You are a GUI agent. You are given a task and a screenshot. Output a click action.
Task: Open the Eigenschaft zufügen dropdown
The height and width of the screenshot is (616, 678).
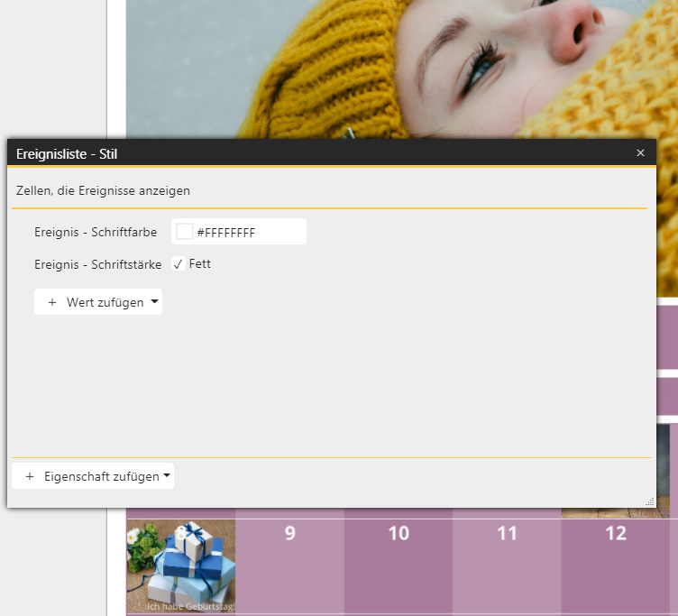(93, 476)
